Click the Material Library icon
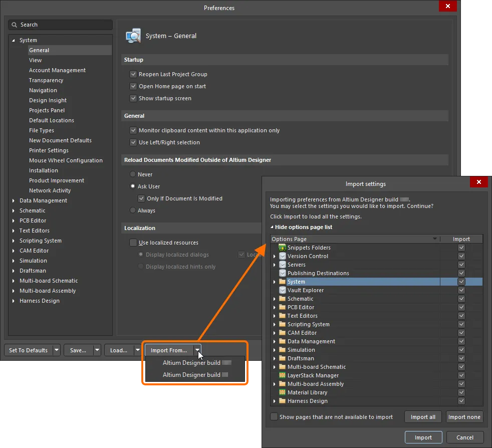 282,392
